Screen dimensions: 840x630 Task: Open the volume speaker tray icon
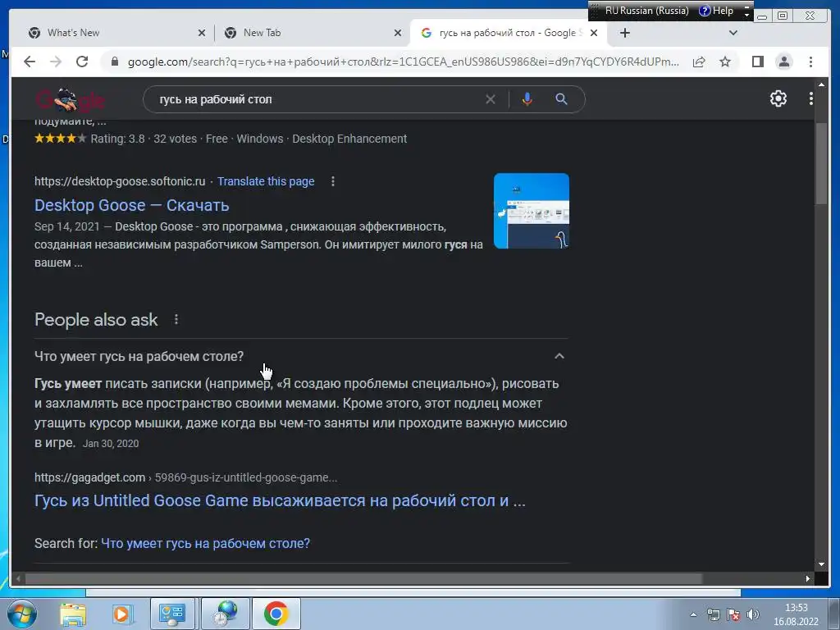pos(753,614)
